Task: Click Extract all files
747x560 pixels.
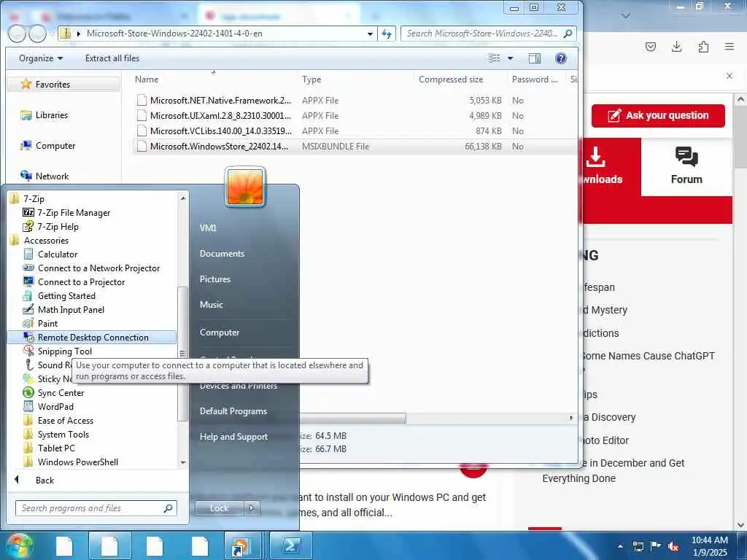Action: (x=112, y=58)
